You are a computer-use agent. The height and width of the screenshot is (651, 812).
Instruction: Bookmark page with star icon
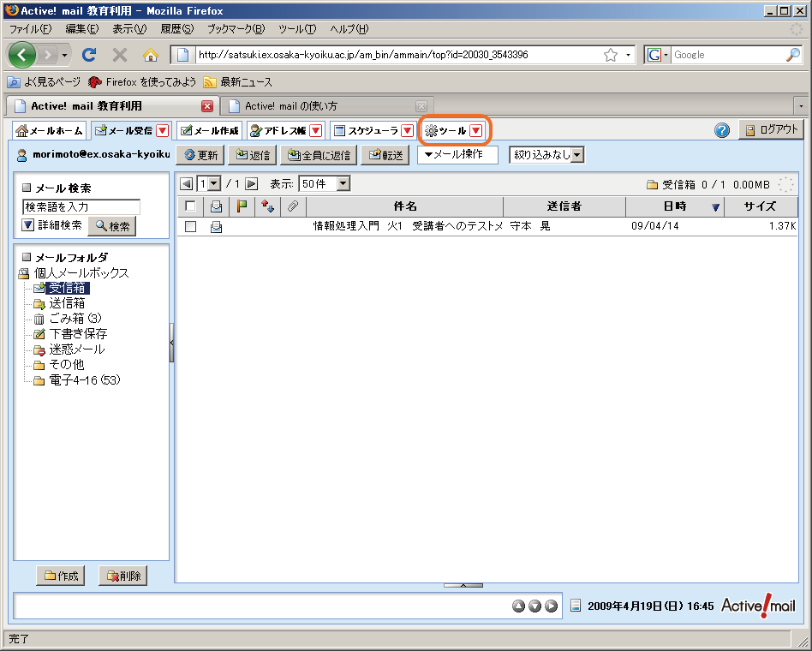pyautogui.click(x=611, y=55)
